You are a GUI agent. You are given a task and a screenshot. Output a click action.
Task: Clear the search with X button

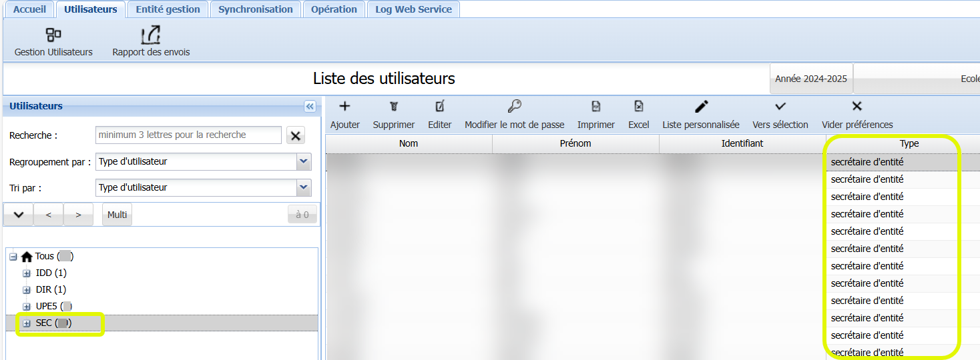click(x=295, y=135)
